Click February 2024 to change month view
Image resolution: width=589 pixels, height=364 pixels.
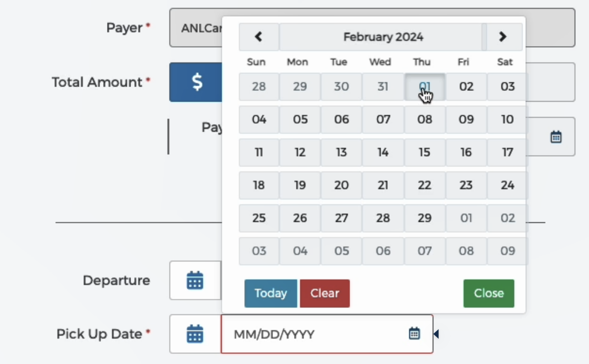coord(383,37)
